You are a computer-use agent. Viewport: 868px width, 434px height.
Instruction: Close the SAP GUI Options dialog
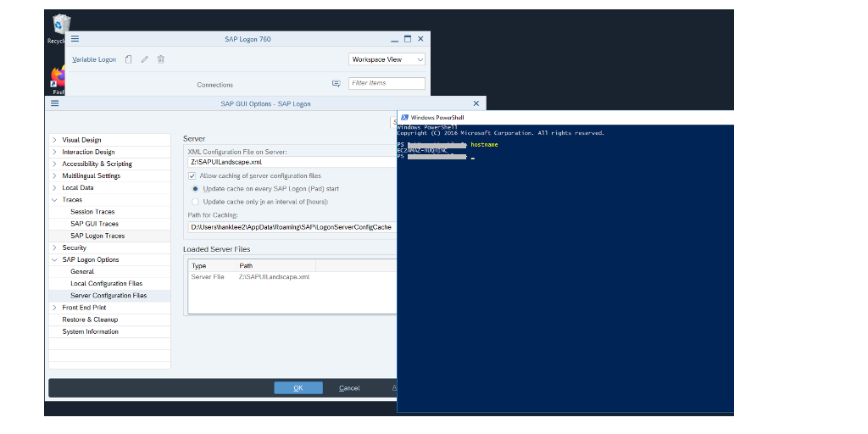click(476, 103)
